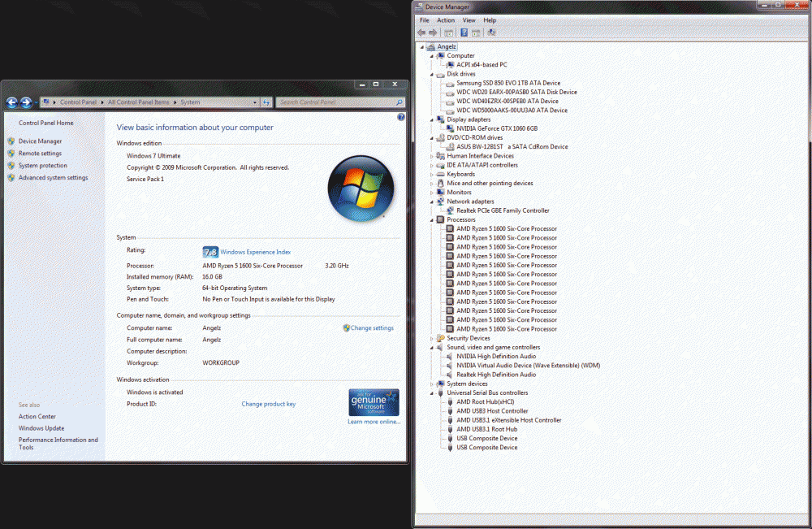Click the Windows Experience Index rating badge

[x=209, y=252]
